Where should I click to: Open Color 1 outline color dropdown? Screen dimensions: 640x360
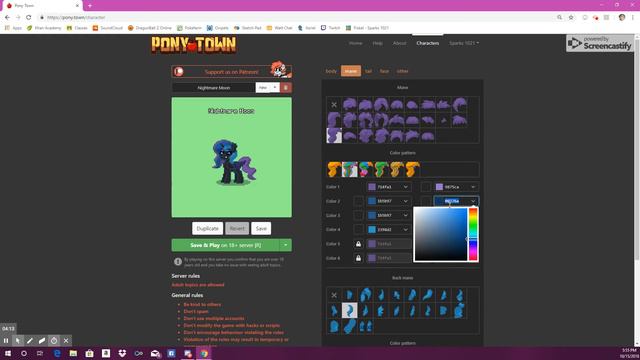[x=473, y=187]
